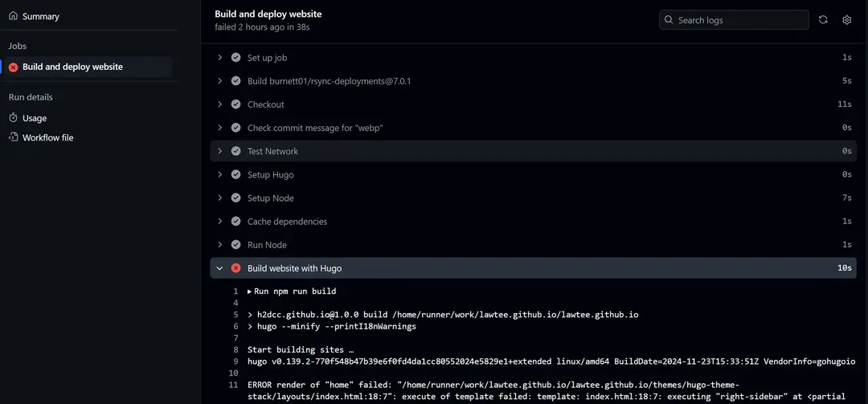Click the success checkmark beside Checkout

tap(235, 104)
